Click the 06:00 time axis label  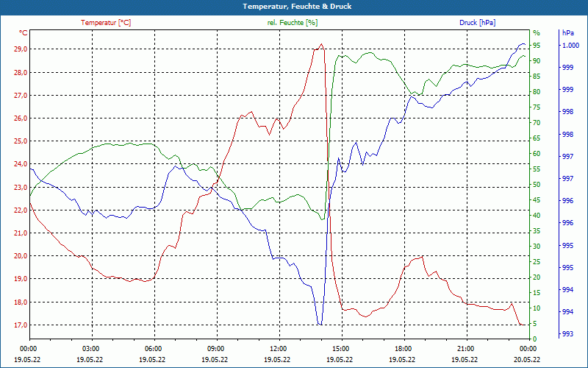[153, 349]
